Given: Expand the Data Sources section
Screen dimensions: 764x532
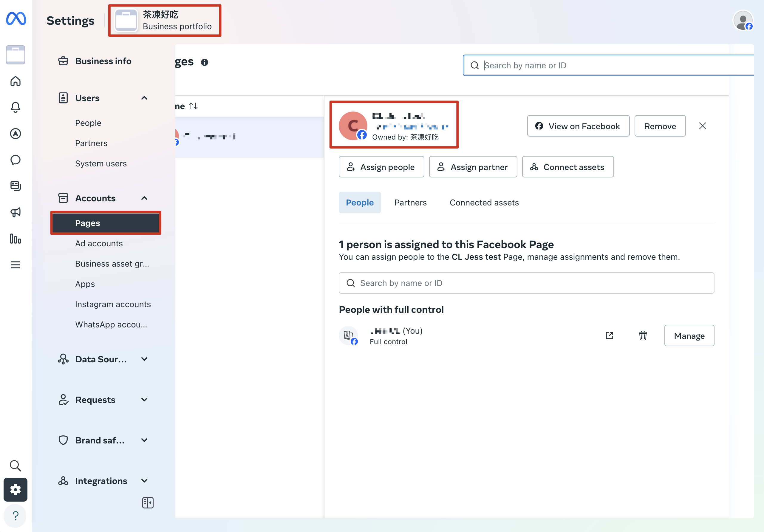Looking at the screenshot, I should click(x=144, y=359).
